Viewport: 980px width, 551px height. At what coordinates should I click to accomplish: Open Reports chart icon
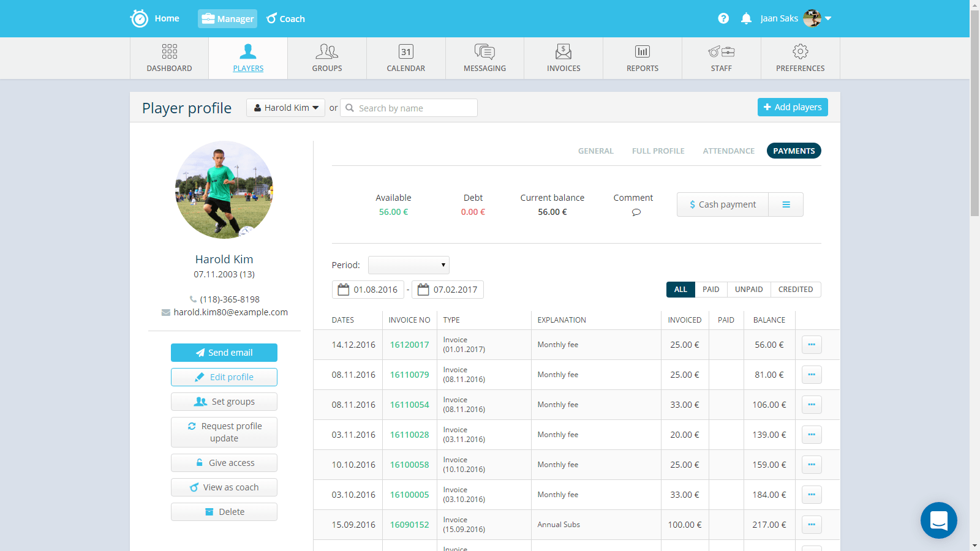(642, 52)
